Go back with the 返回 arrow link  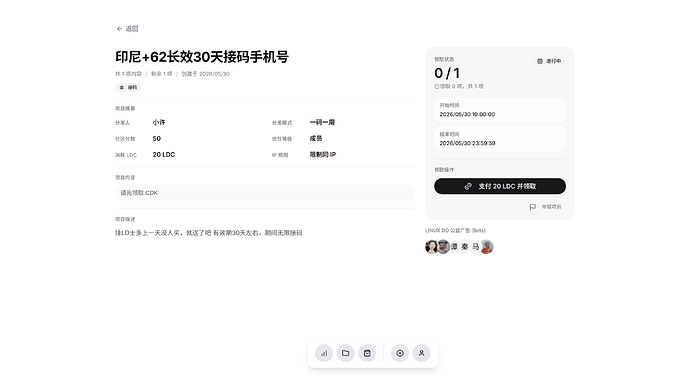[127, 29]
